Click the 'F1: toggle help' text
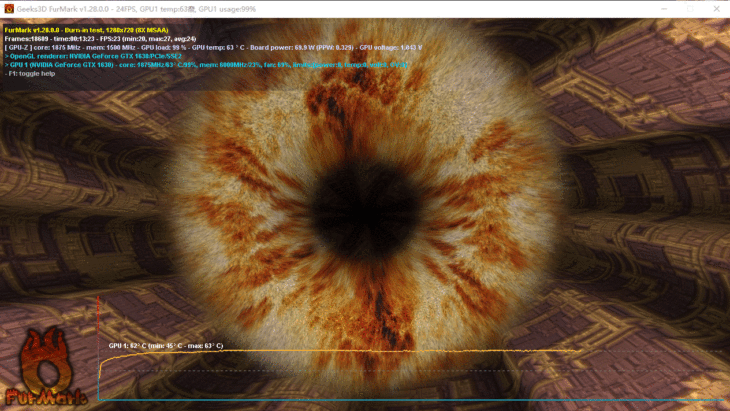The image size is (730, 411). click(30, 74)
